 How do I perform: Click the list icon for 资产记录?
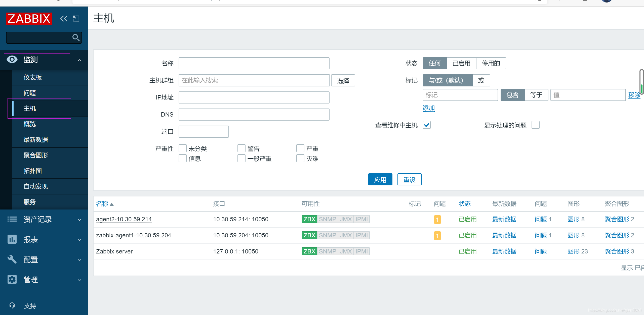[x=12, y=219]
